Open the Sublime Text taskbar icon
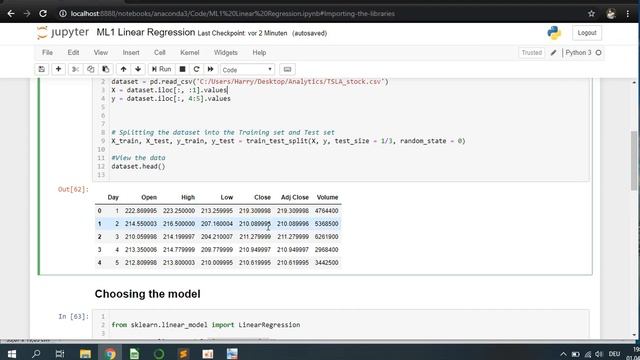 click(x=183, y=354)
